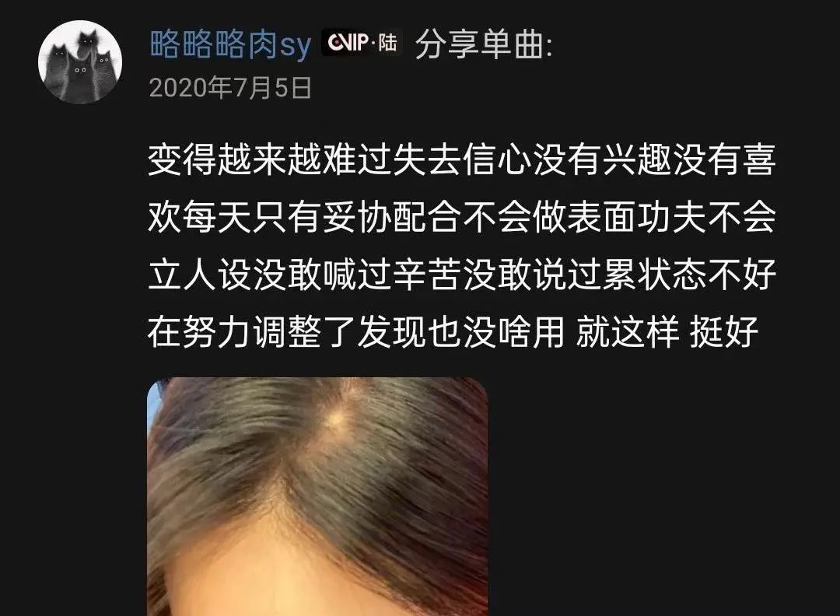Image resolution: width=840 pixels, height=616 pixels.
Task: Tap the words 状态不好 in the post
Action: click(x=706, y=275)
